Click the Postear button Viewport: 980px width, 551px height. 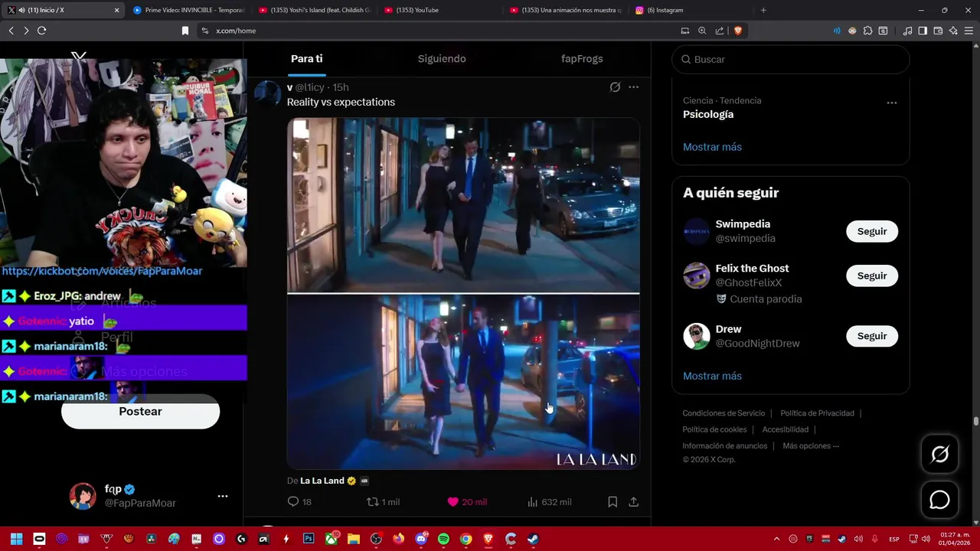[x=140, y=412]
